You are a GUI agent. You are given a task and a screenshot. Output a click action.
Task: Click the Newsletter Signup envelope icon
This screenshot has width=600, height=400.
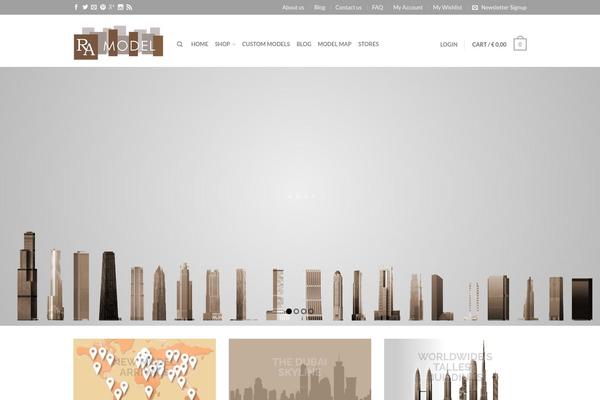(475, 7)
